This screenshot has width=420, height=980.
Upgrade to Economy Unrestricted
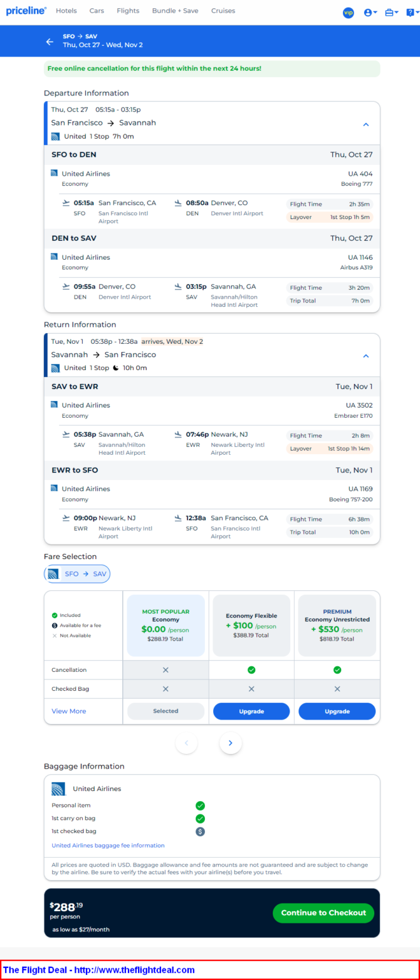[x=337, y=711]
